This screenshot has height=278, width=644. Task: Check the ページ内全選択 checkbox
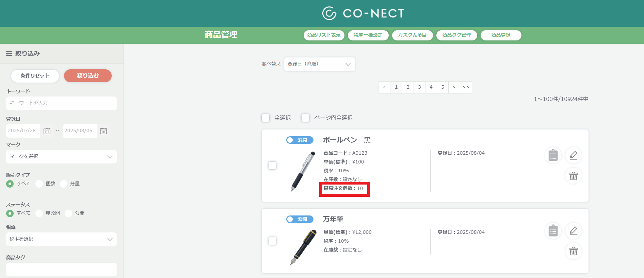pos(305,118)
